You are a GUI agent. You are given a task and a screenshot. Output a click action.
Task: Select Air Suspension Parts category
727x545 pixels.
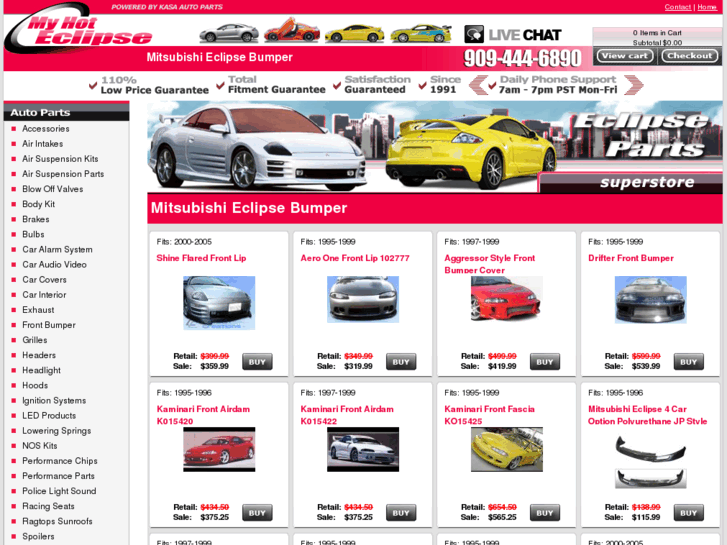(x=63, y=174)
